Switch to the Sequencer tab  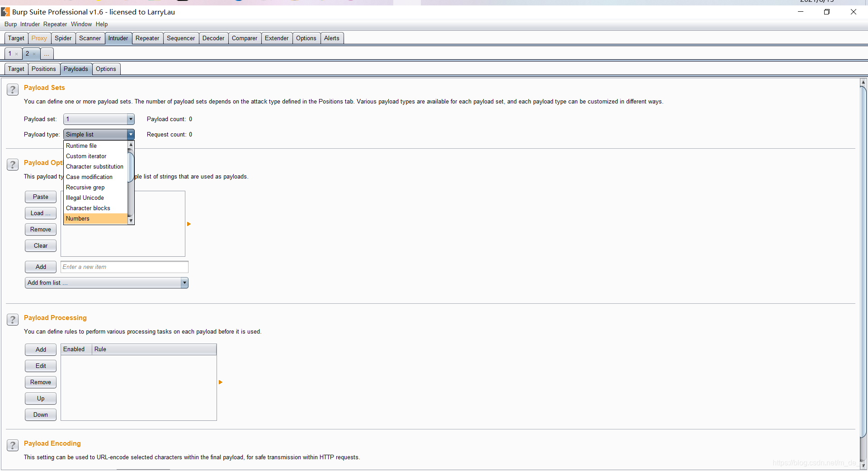(x=181, y=38)
